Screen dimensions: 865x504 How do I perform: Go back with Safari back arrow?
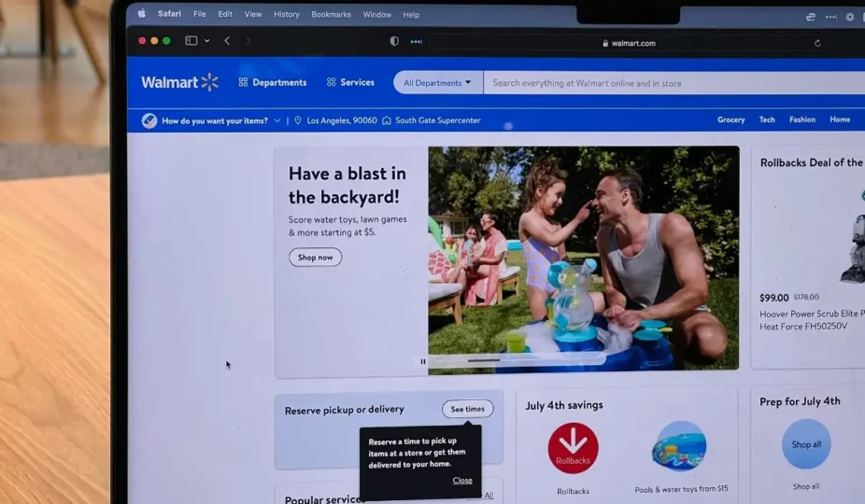[x=227, y=41]
